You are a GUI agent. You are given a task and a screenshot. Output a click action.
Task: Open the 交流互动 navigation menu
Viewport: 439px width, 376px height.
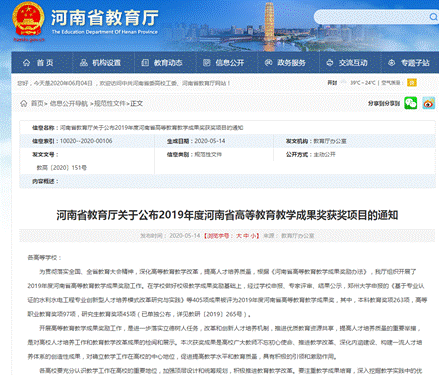click(x=347, y=63)
